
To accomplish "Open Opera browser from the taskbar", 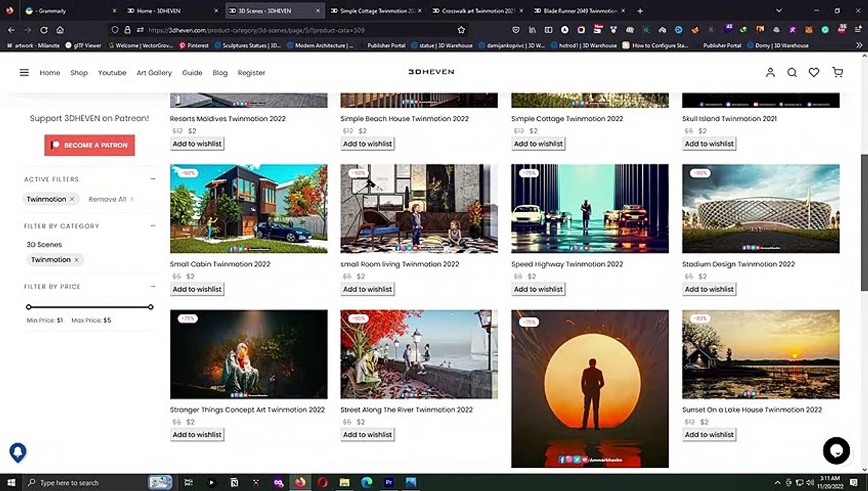I will pyautogui.click(x=322, y=483).
